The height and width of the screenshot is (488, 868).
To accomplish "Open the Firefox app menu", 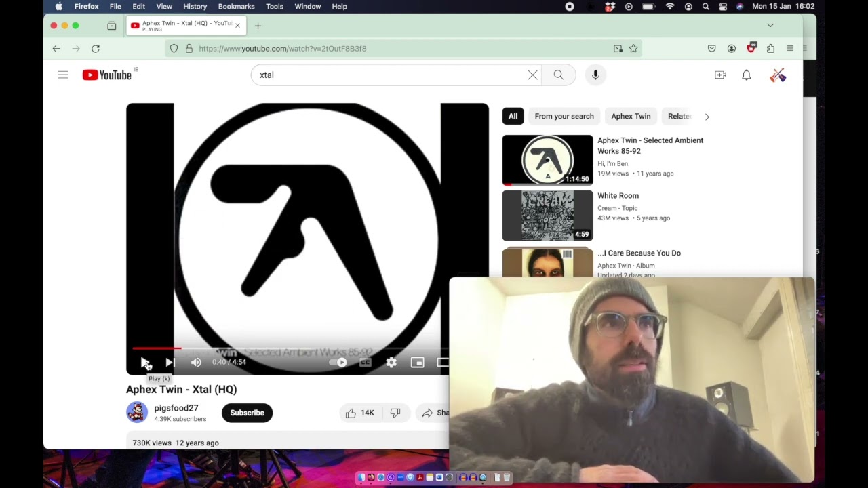I will (86, 6).
